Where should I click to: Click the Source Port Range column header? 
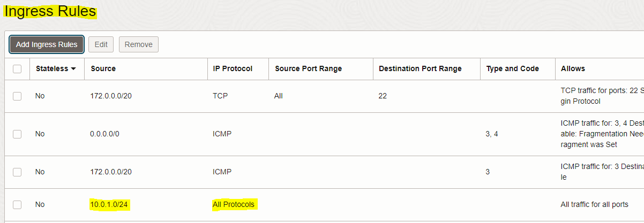(308, 68)
